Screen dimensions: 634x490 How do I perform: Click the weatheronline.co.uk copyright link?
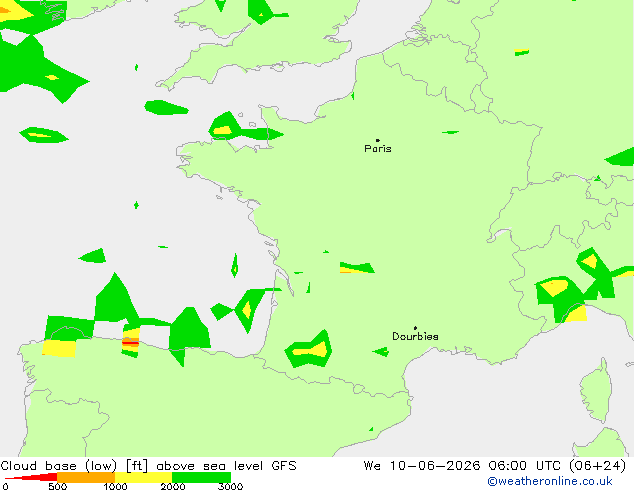[x=550, y=481]
